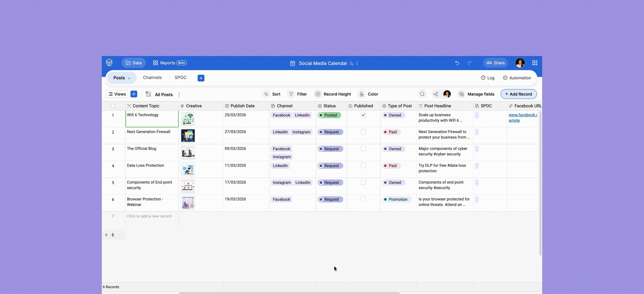Image resolution: width=644 pixels, height=294 pixels.
Task: Click the Posted status badge on row 1
Action: click(330, 115)
